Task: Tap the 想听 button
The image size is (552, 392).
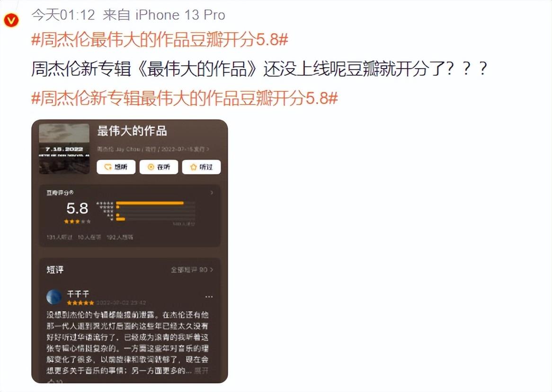Action: tap(116, 167)
